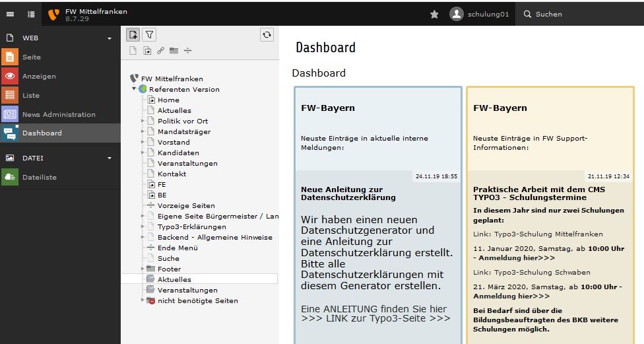
Task: Pick the shortcut page type icon
Action: [x=147, y=51]
